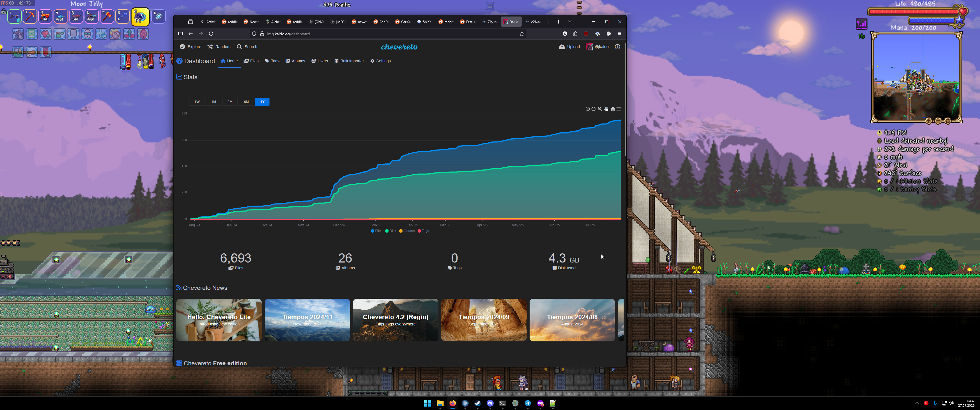980x410 pixels.
Task: Open Firefox View tab icon
Action: (x=191, y=22)
